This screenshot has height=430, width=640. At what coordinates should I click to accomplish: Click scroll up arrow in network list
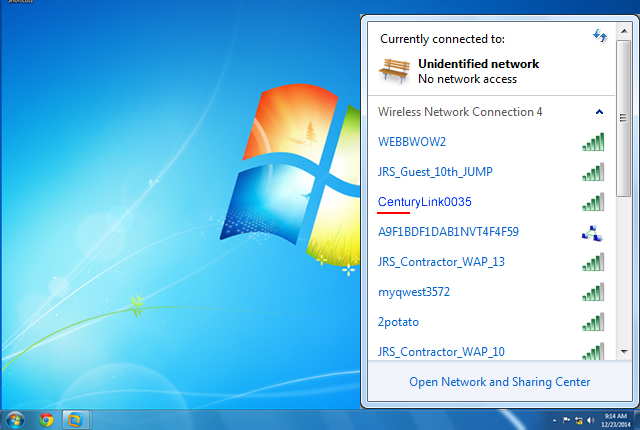(x=624, y=31)
